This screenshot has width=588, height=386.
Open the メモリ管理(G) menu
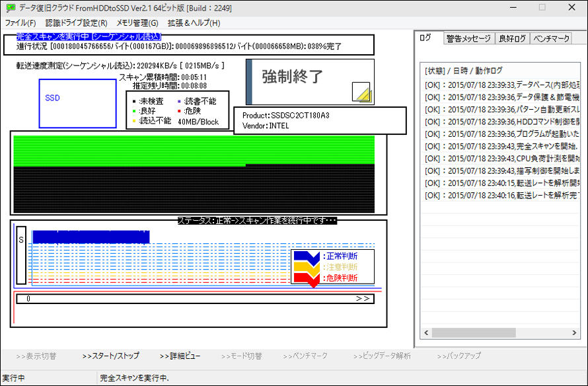[x=137, y=23]
